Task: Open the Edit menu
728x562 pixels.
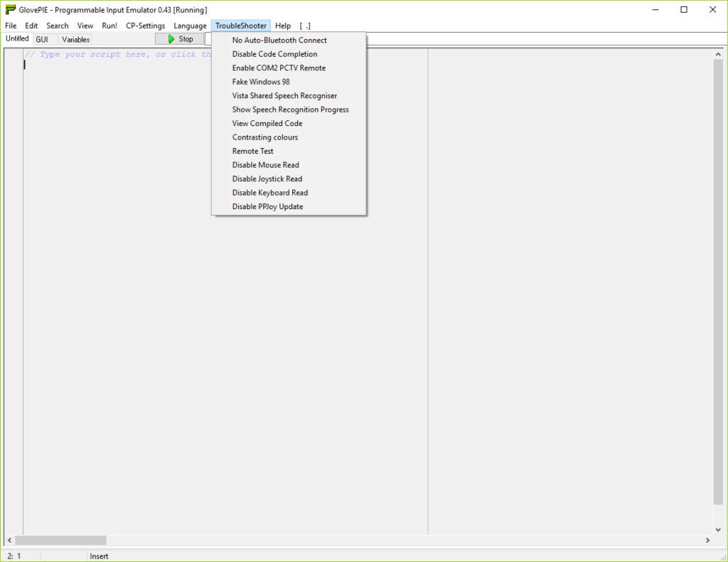Action: click(31, 26)
